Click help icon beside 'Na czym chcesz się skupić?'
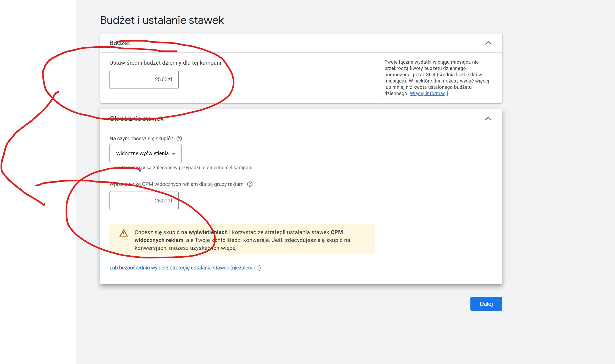 click(179, 139)
